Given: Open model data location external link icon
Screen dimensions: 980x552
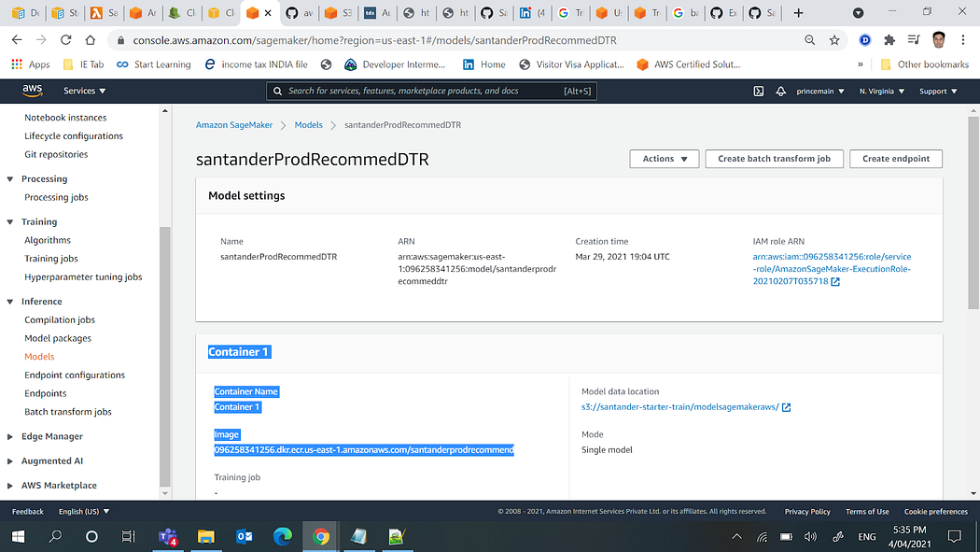Looking at the screenshot, I should [786, 407].
